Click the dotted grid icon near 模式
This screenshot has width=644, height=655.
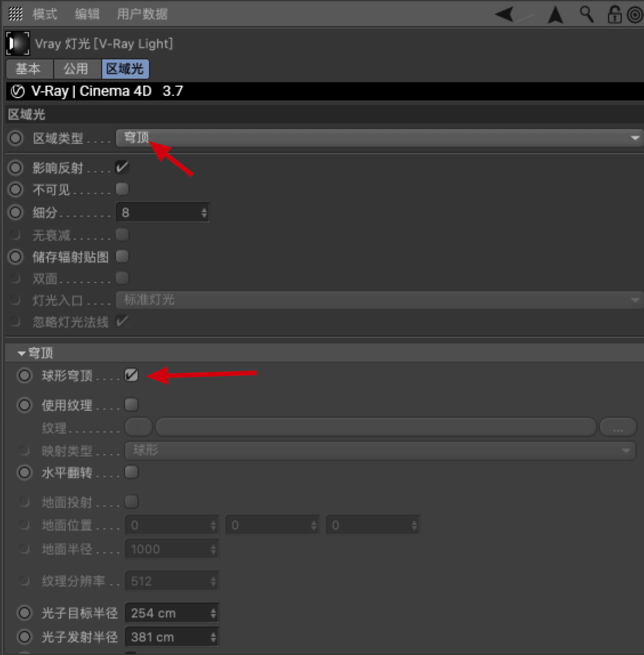point(15,14)
